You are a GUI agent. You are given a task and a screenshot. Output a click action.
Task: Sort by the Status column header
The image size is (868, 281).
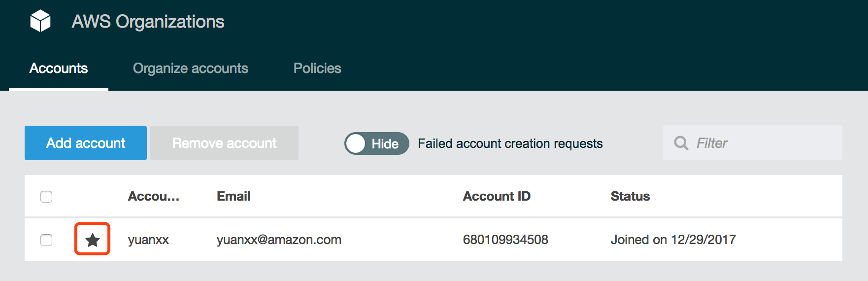(x=630, y=197)
